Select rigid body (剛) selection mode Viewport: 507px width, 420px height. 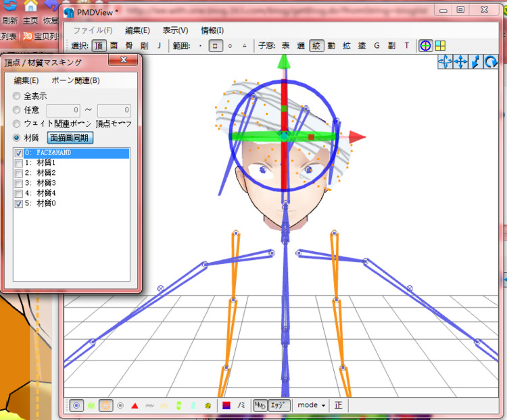point(144,45)
